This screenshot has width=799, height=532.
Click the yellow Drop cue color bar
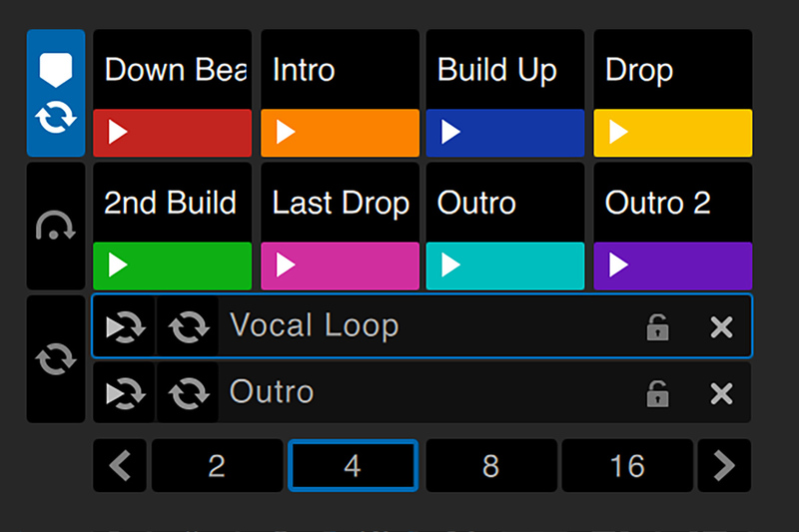(672, 133)
